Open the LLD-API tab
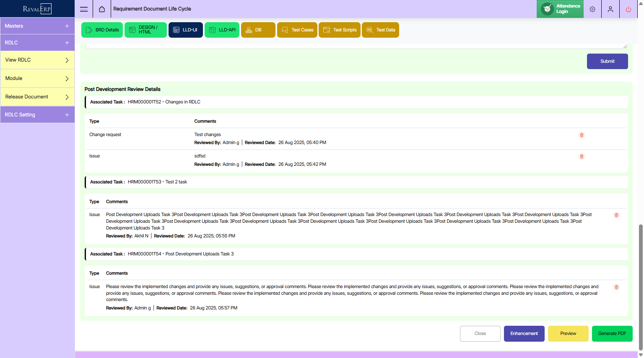The height and width of the screenshot is (358, 644). tap(222, 30)
